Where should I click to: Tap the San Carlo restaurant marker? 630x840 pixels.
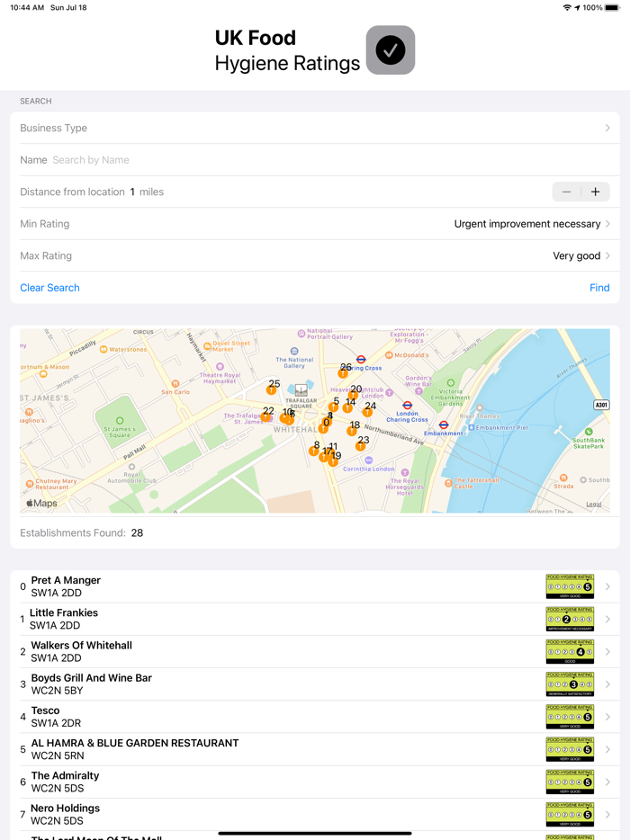[175, 383]
